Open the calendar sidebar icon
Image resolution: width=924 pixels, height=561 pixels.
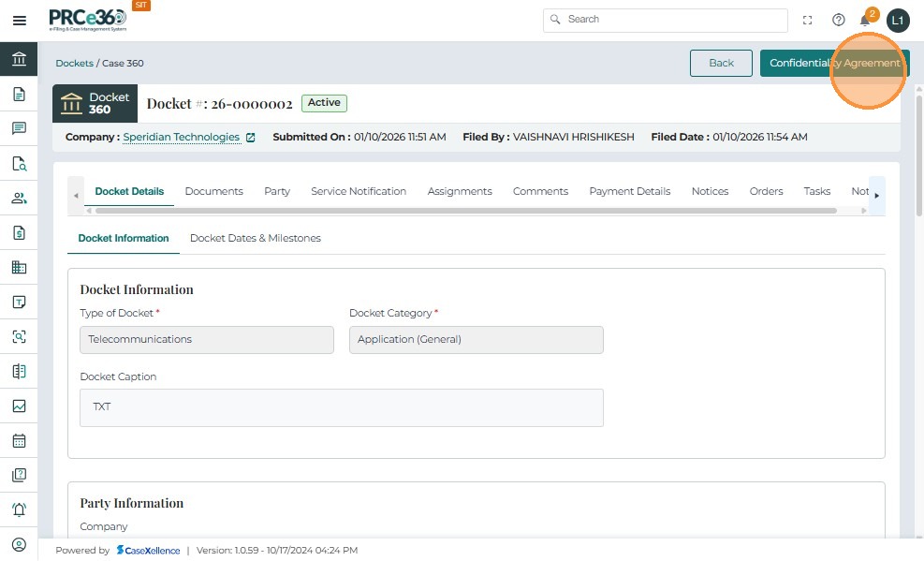click(19, 440)
